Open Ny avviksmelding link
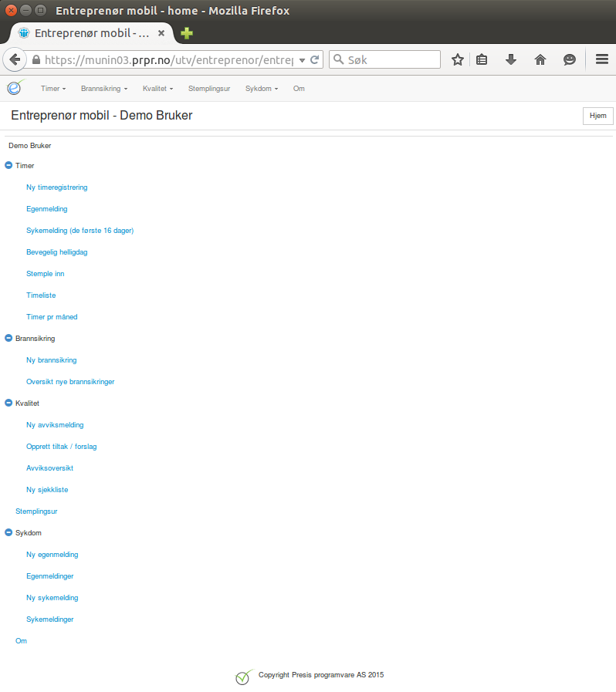Image resolution: width=616 pixels, height=692 pixels. pyautogui.click(x=56, y=425)
